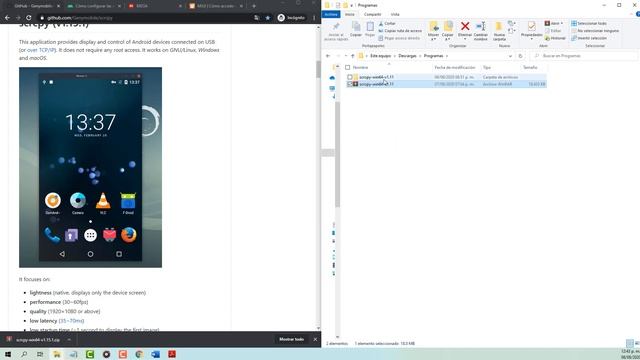
Task: Select the scrcpy-win64 folder row
Action: click(x=447, y=77)
